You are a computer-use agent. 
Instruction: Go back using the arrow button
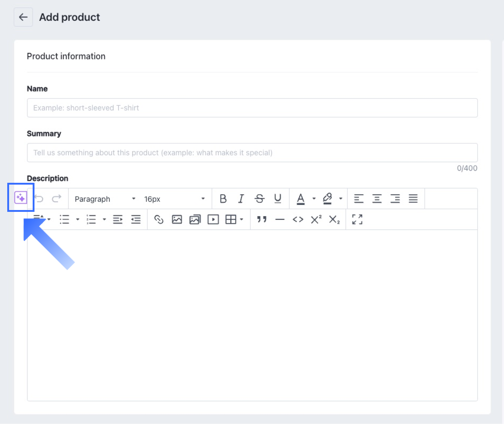(23, 17)
